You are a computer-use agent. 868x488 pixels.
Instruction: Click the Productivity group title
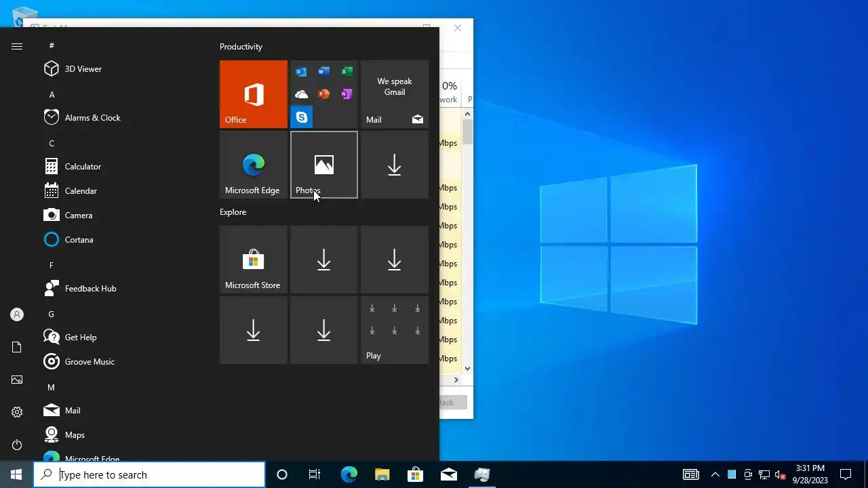241,47
